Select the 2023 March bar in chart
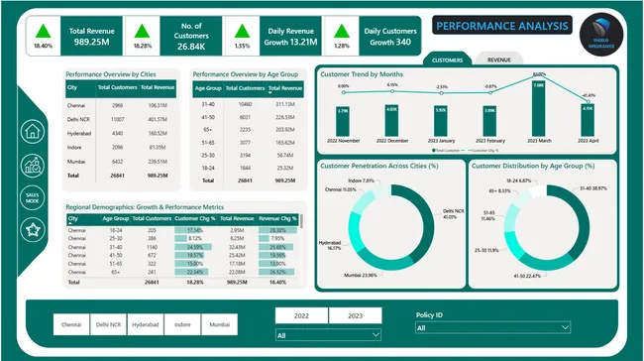This screenshot has width=644, height=361. point(538,109)
